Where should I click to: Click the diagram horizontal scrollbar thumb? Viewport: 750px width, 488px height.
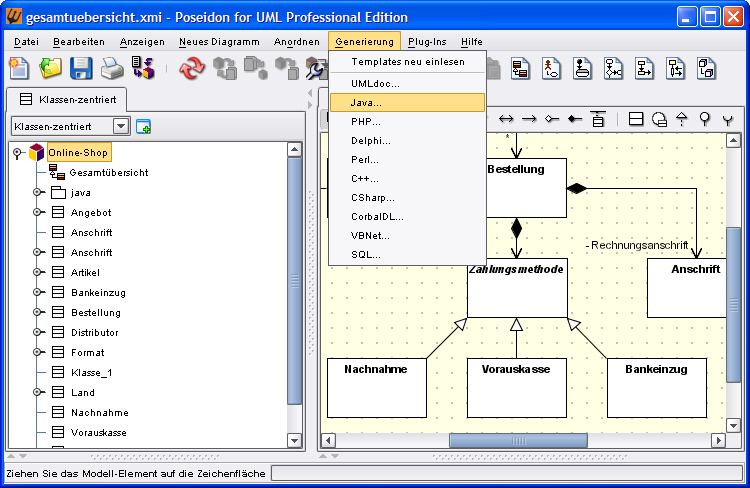click(518, 441)
